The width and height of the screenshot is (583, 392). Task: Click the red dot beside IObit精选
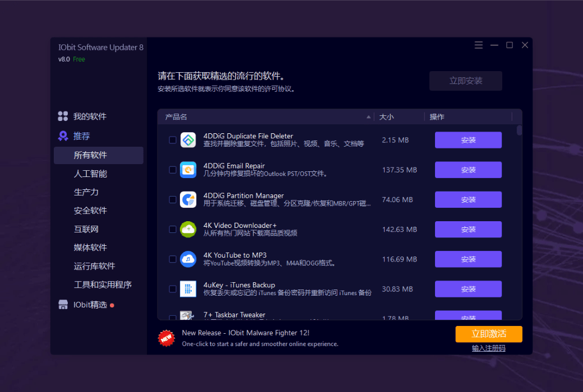(112, 305)
